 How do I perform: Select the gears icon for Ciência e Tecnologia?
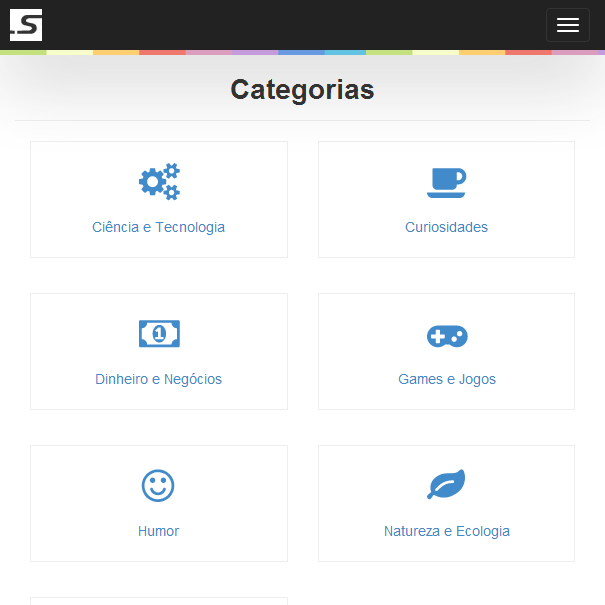(159, 181)
